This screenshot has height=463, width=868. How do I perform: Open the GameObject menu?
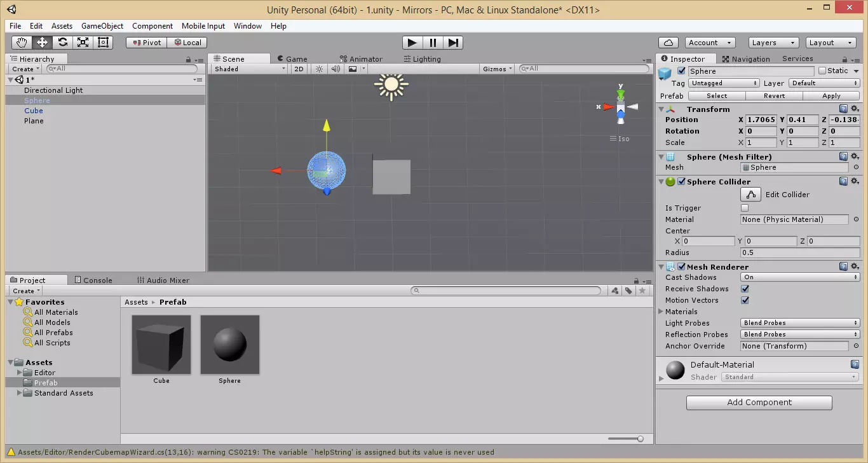click(102, 26)
